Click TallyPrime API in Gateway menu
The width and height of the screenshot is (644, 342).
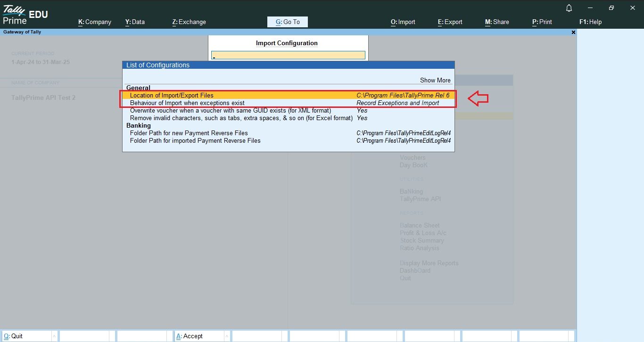tap(420, 199)
